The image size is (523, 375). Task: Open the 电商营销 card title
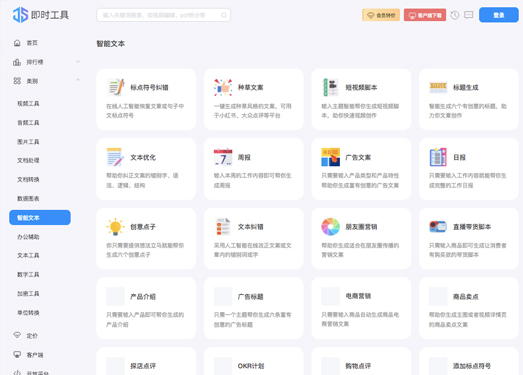coord(358,296)
